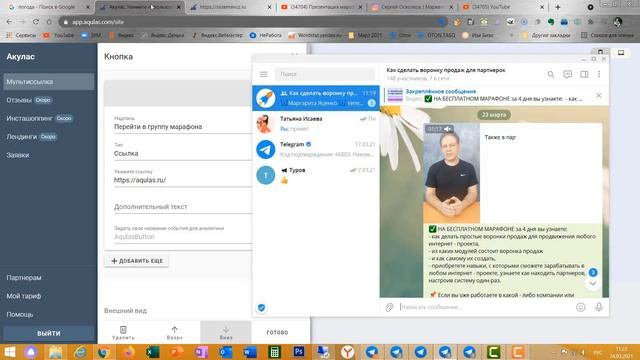This screenshot has height=360, width=640.
Task: Open the Evernote extension icon
Action: click(x=551, y=22)
